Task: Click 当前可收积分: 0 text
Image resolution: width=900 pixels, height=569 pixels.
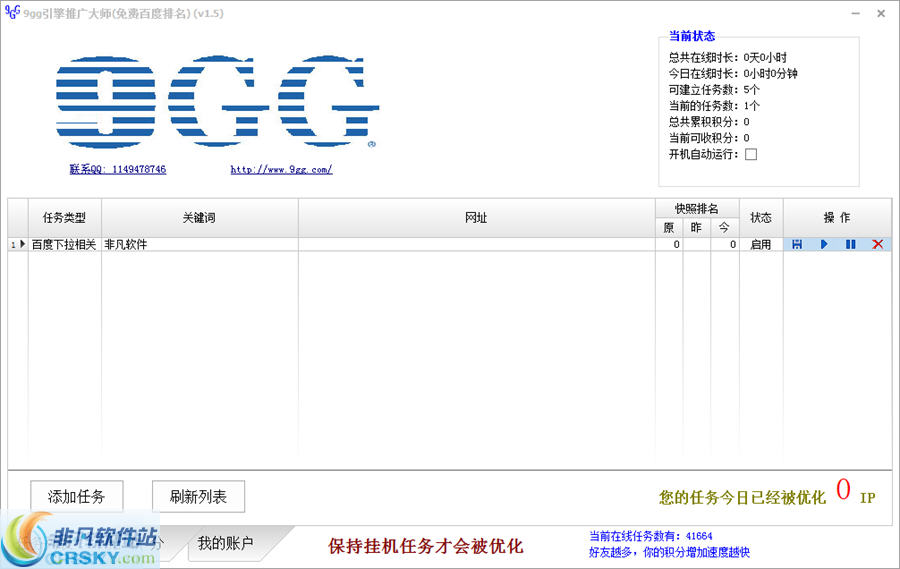Action: coord(709,138)
